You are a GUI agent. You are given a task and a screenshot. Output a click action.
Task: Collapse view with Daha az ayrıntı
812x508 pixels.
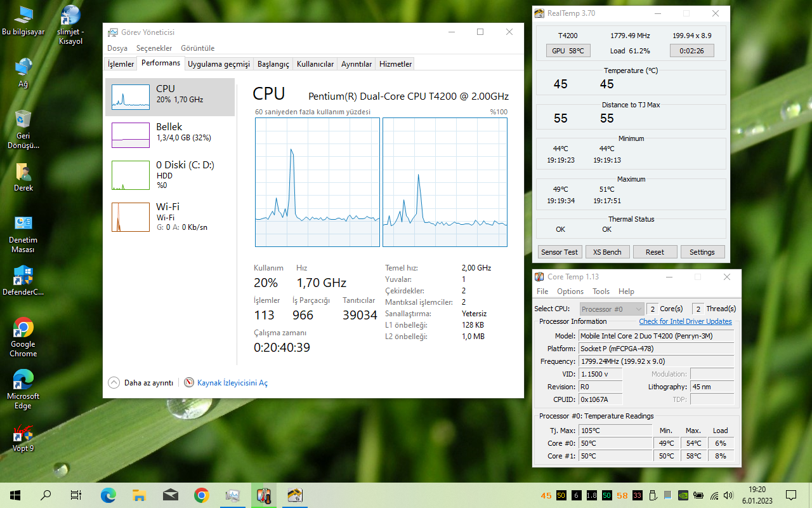coord(141,383)
